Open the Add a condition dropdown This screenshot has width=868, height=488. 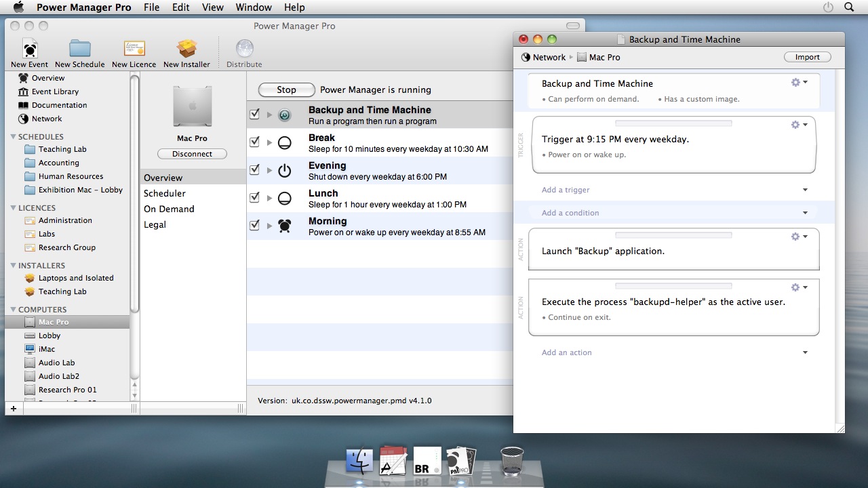[805, 213]
